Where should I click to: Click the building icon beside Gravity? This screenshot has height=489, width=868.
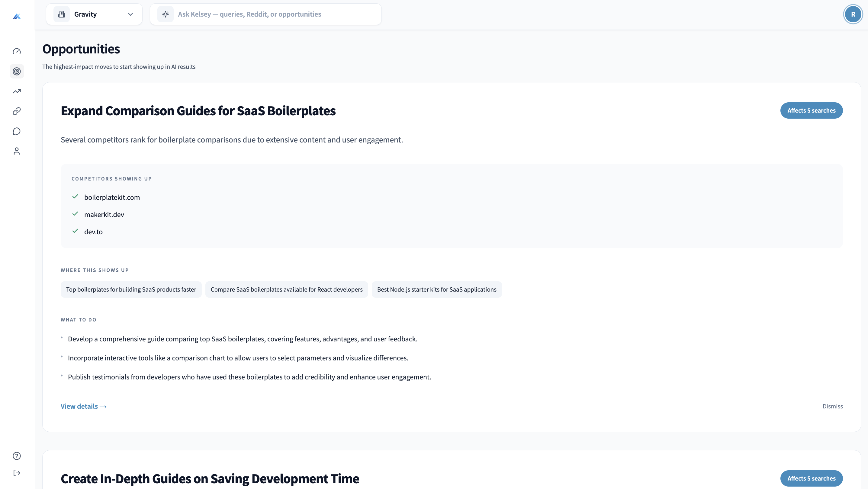pos(62,14)
